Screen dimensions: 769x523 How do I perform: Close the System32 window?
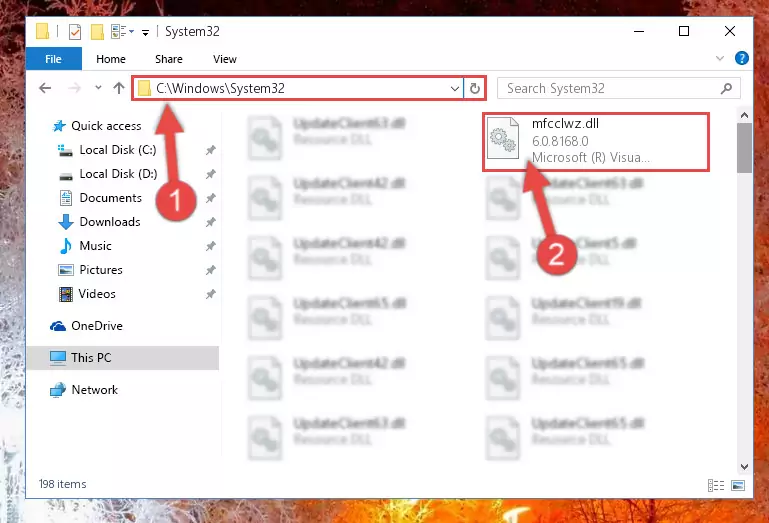point(730,31)
